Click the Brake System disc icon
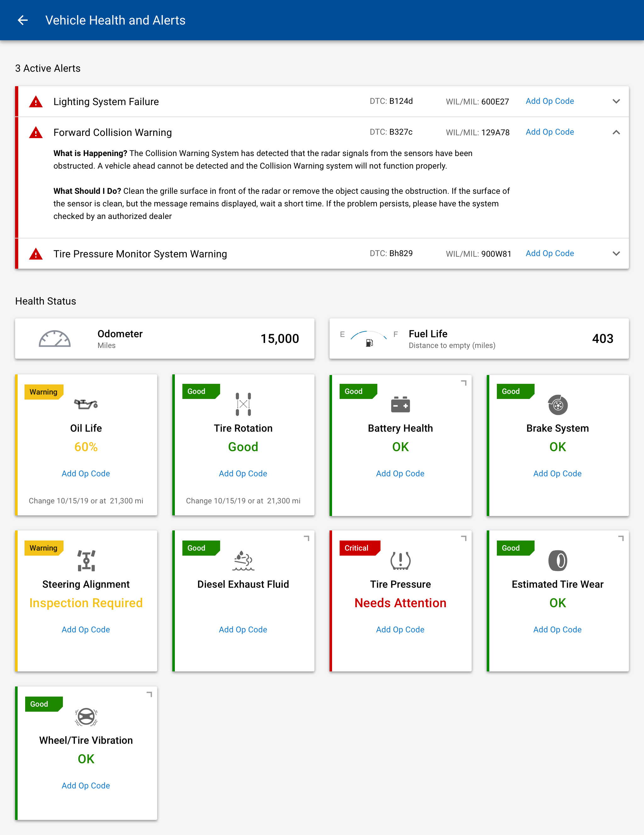Image resolution: width=644 pixels, height=835 pixels. (558, 405)
